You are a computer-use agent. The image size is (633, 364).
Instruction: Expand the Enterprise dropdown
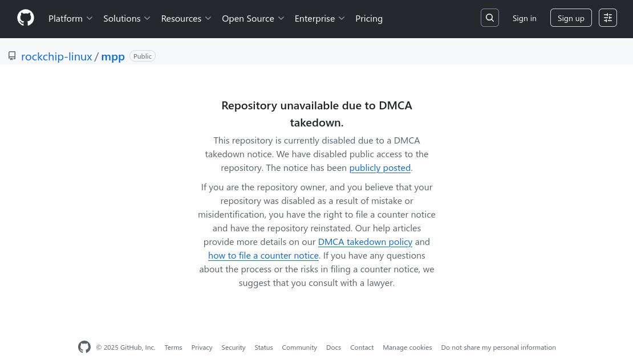click(319, 18)
